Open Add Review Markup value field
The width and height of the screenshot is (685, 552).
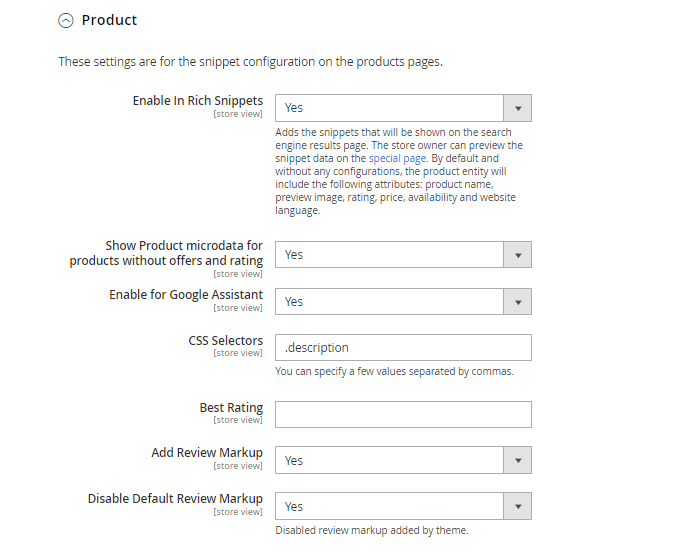click(x=389, y=460)
